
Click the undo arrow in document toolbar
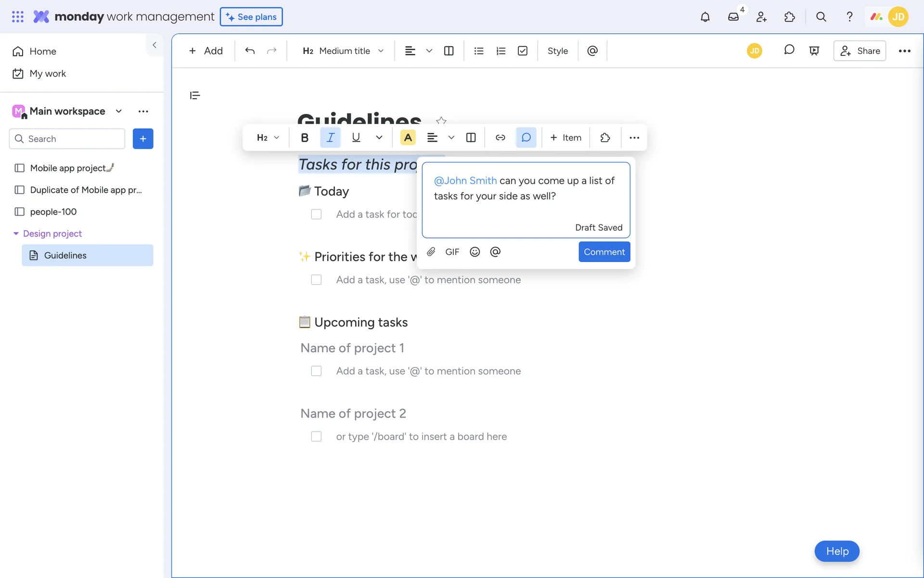click(x=250, y=51)
